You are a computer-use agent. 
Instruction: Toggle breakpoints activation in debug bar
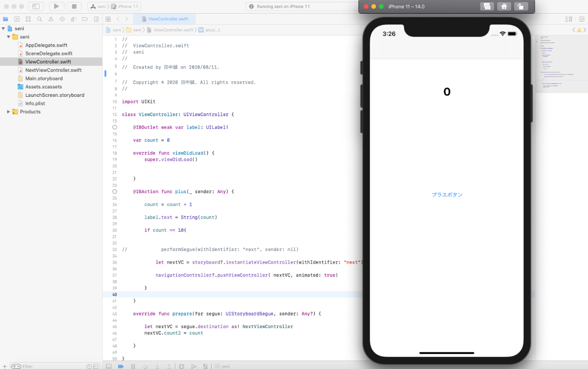(120, 366)
